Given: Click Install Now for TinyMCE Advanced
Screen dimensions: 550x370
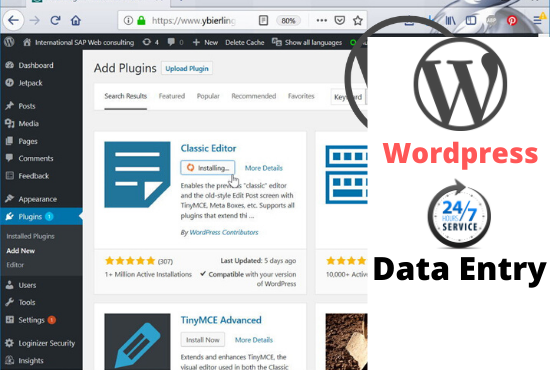Looking at the screenshot, I should coord(202,340).
